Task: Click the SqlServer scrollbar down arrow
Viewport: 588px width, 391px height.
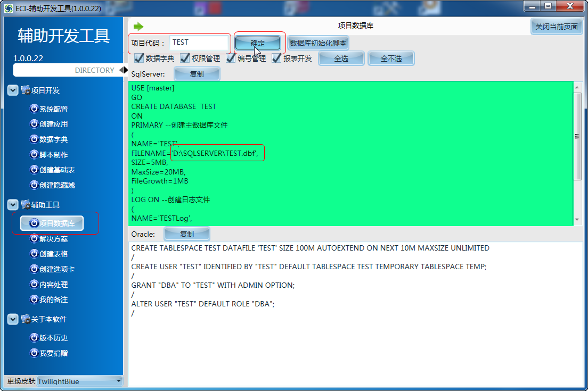Action: (x=577, y=220)
